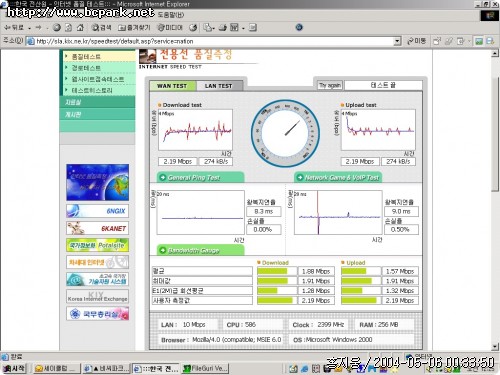Click the speedometer gauge dial
Image resolution: width=500 pixels, height=375 pixels.
click(x=285, y=133)
